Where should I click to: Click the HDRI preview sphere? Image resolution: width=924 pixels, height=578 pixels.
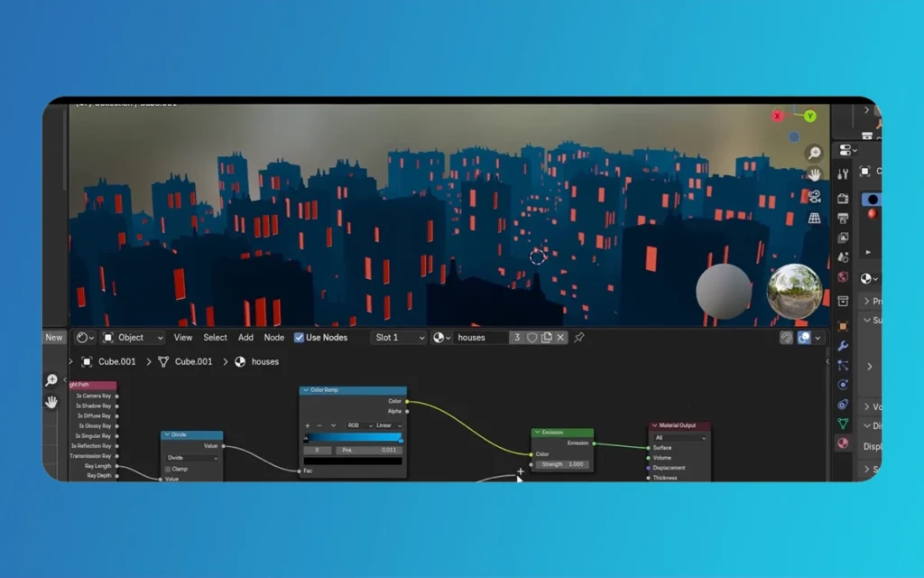tap(794, 292)
